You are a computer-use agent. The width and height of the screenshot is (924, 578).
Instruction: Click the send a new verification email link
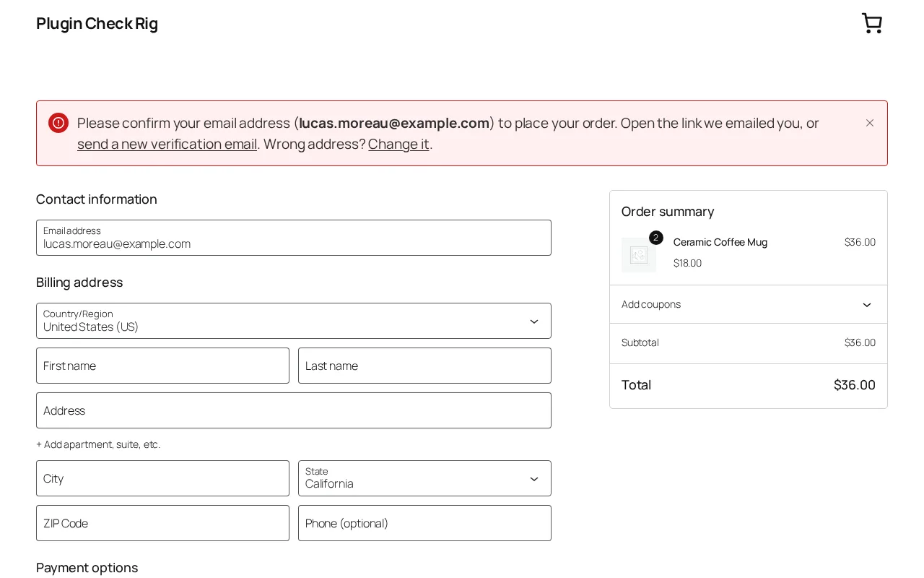(167, 144)
